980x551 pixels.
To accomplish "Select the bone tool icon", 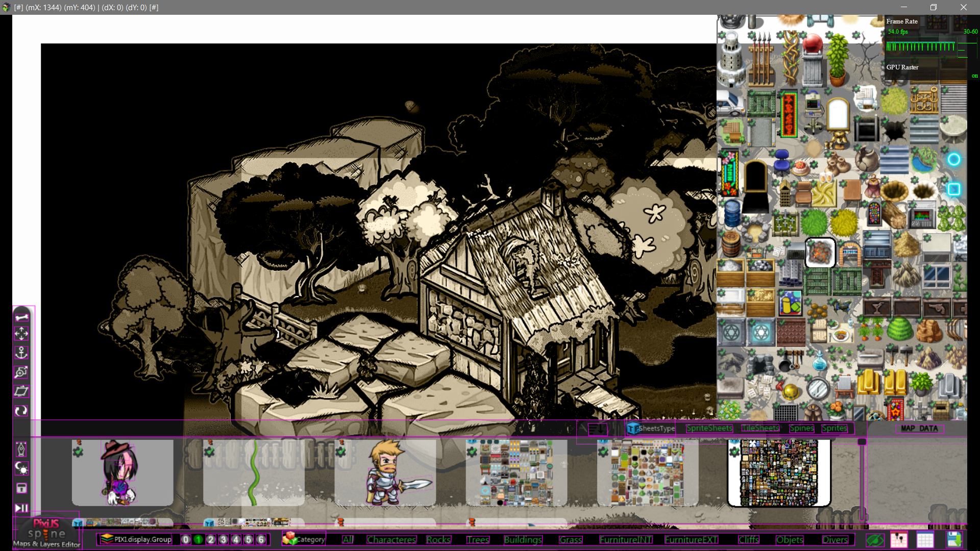I will tap(21, 317).
